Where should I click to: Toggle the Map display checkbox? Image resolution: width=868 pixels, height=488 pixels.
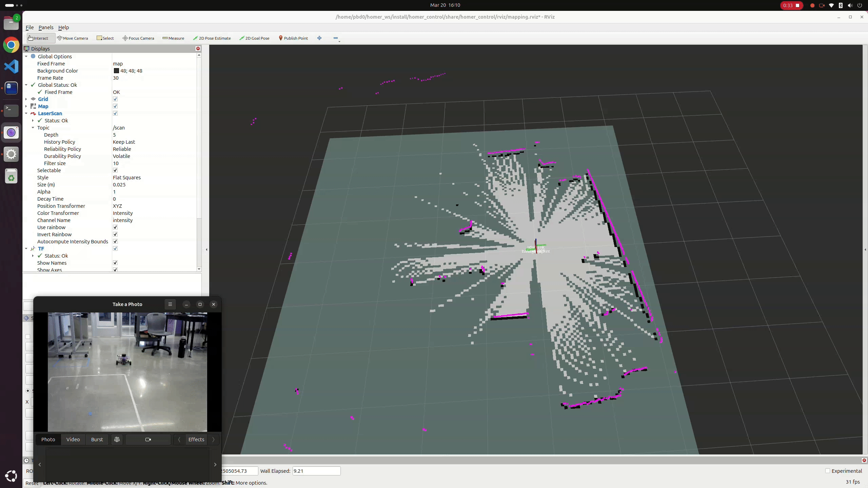[x=115, y=106]
